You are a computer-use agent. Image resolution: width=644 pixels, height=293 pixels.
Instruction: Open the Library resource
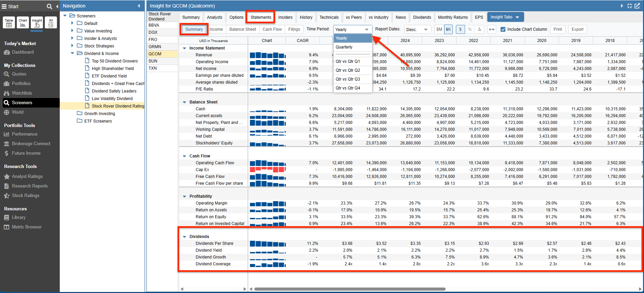click(x=18, y=218)
